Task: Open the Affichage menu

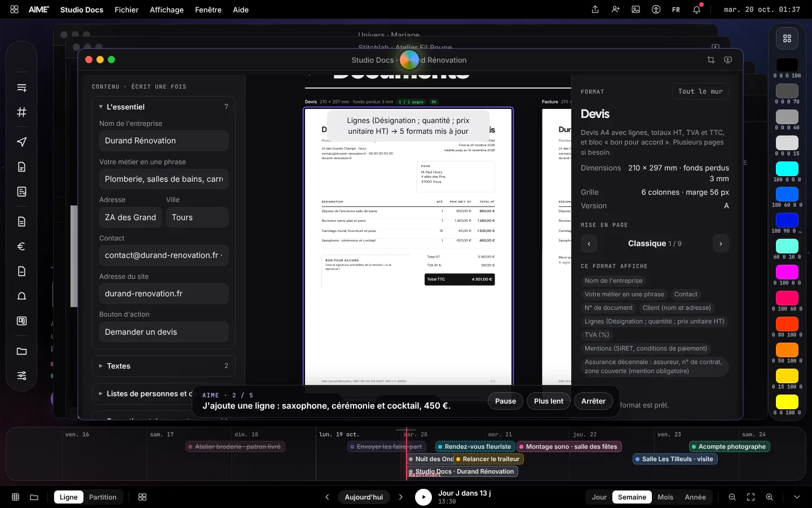Action: [167, 10]
